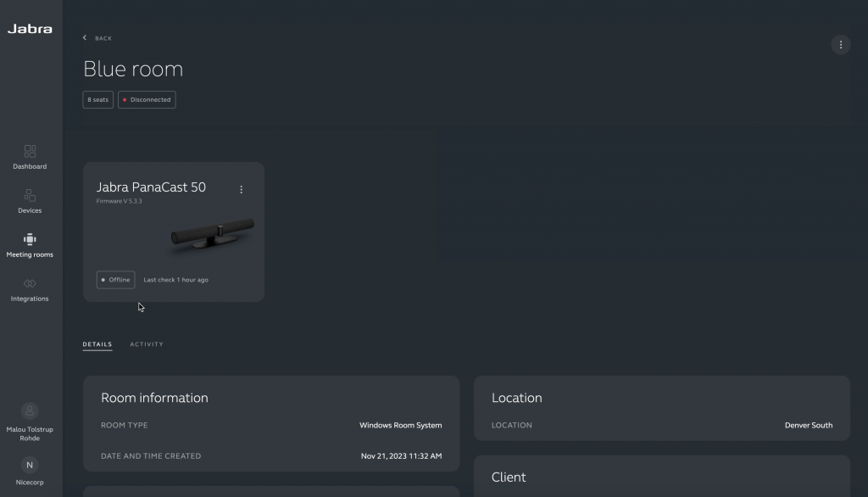This screenshot has height=497, width=868.
Task: Open the Dashboard icon in sidebar
Action: (30, 151)
